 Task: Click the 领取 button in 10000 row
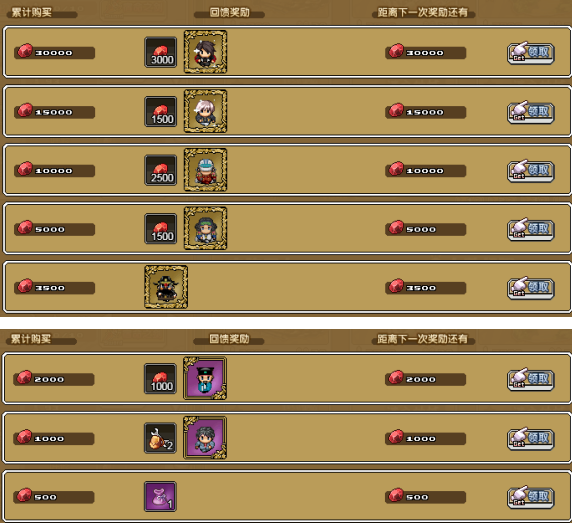[531, 171]
